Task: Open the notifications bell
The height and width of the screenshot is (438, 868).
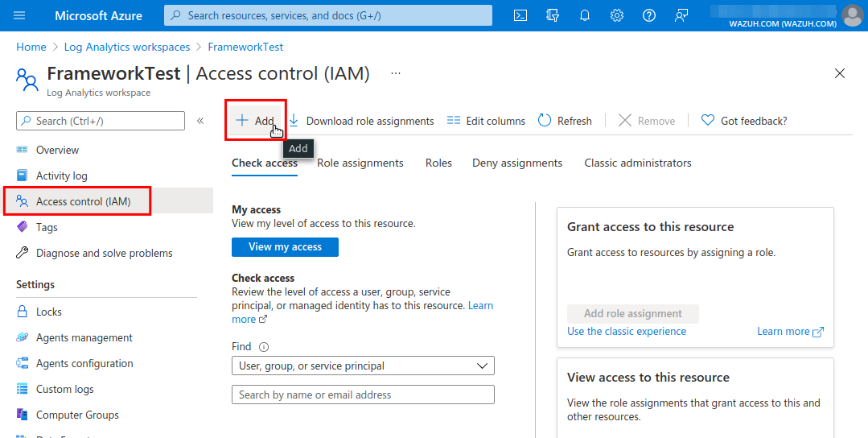Action: coord(585,15)
